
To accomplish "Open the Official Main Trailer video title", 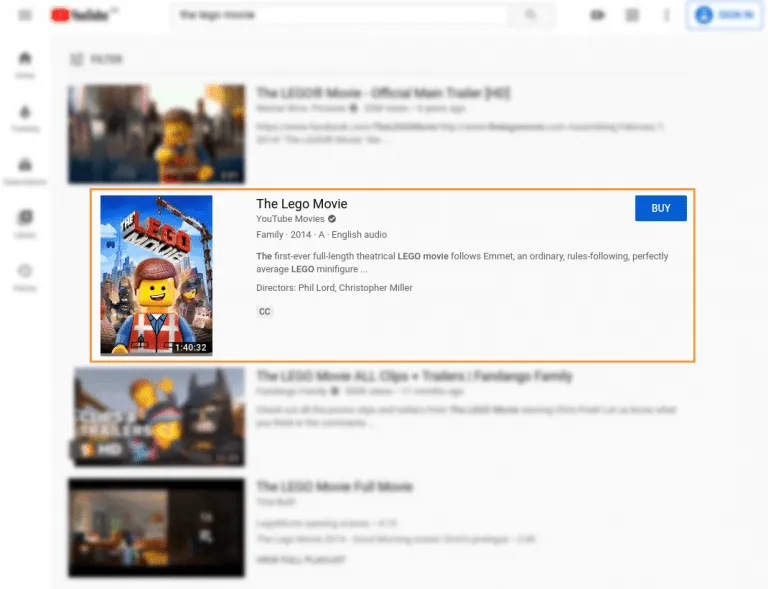I will 383,93.
